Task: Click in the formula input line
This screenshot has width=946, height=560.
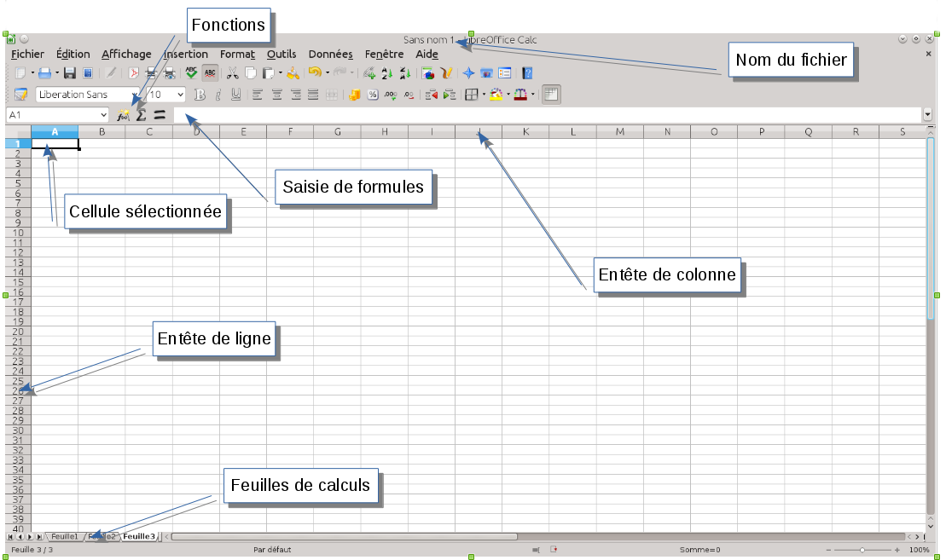Action: click(546, 114)
